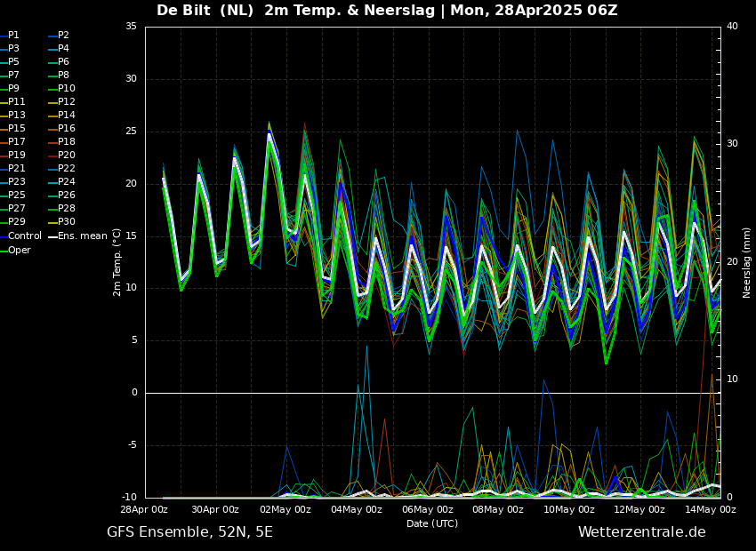Click the P1 legend entry
The height and width of the screenshot is (551, 756).
pos(13,36)
